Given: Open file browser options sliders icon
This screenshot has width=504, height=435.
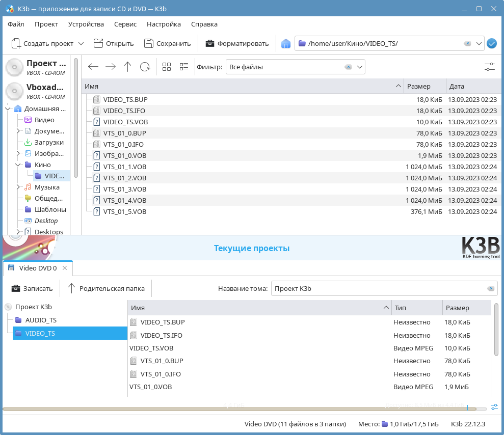Looking at the screenshot, I should 489,67.
